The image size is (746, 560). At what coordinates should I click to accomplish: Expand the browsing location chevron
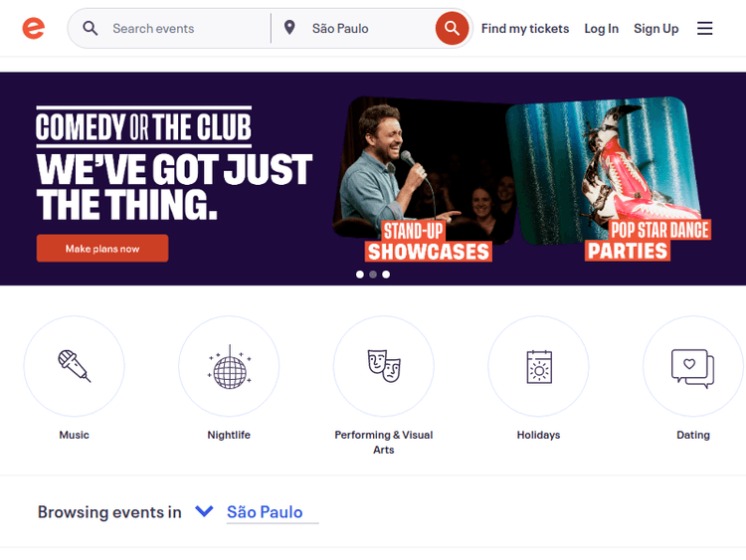point(204,511)
